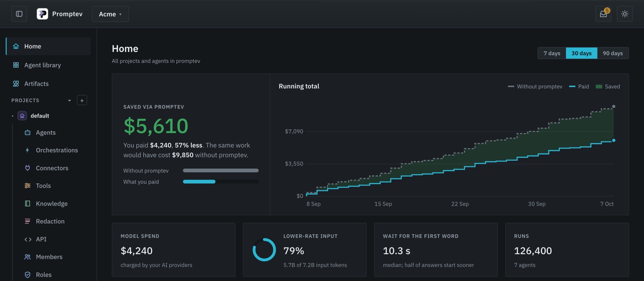Click the blue Paid endpoint marker

click(614, 140)
